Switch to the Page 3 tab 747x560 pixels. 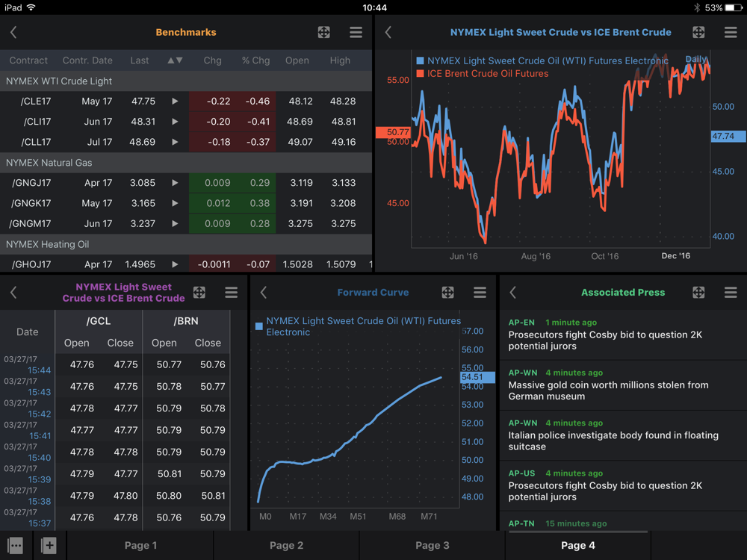433,546
